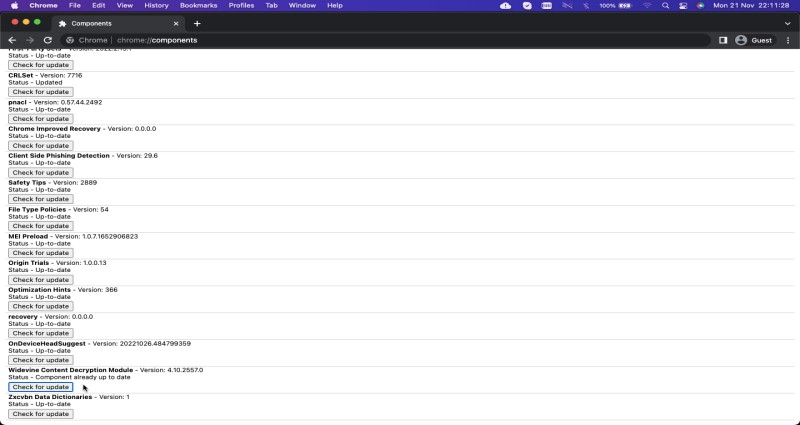800x425 pixels.
Task: Check for update for Chrome Improved Recovery
Action: (x=41, y=145)
